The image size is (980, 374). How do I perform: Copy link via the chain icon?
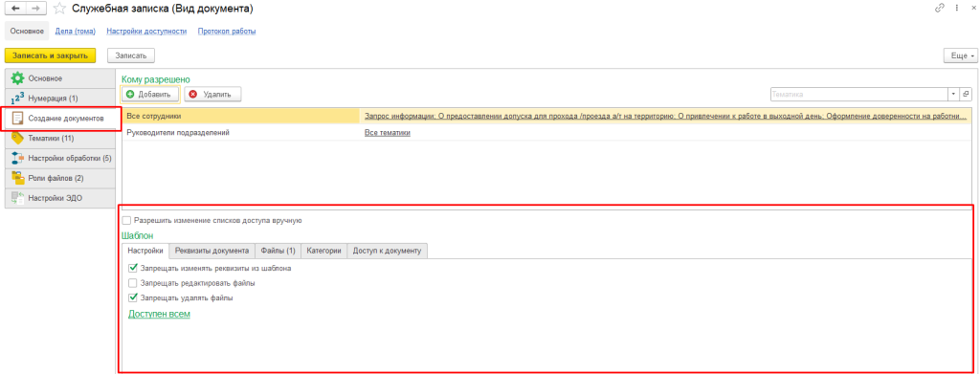(x=940, y=8)
